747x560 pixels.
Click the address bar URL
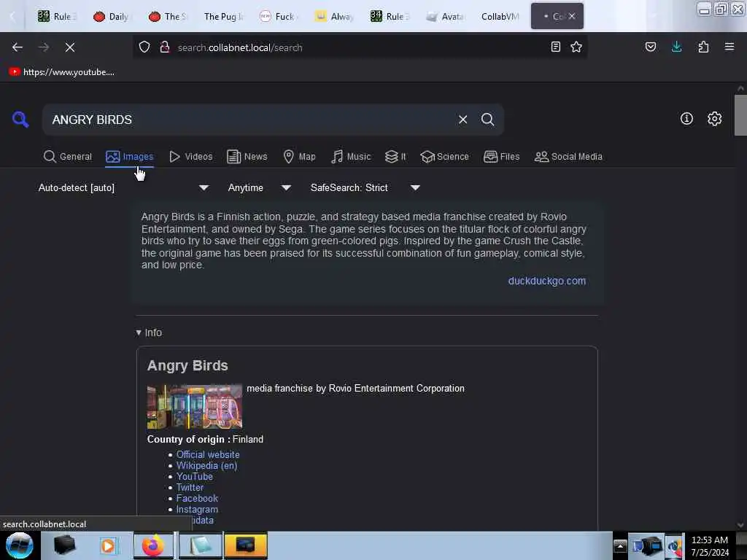coord(239,47)
